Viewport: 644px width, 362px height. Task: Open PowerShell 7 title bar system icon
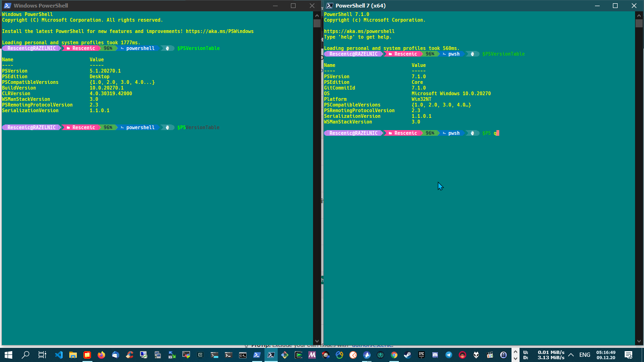coord(330,6)
